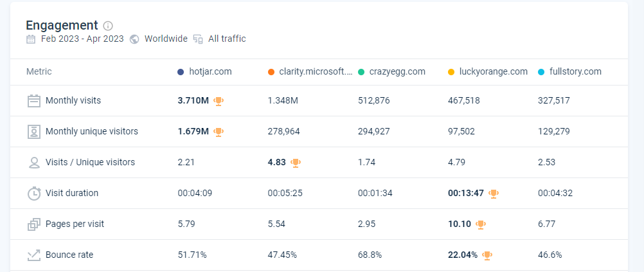Viewport: 644px width, 272px height.
Task: Click the 00:04:32 visit duration value
Action: click(x=555, y=193)
